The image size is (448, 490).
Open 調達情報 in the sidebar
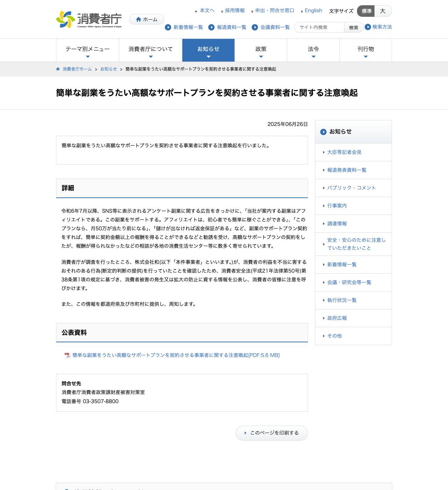click(353, 224)
